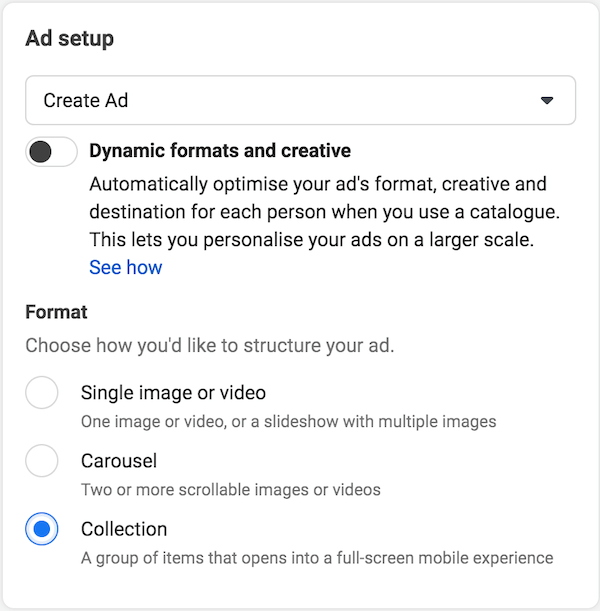Click 'Choose how you'd like to structure' text
This screenshot has width=600, height=611.
(x=210, y=346)
